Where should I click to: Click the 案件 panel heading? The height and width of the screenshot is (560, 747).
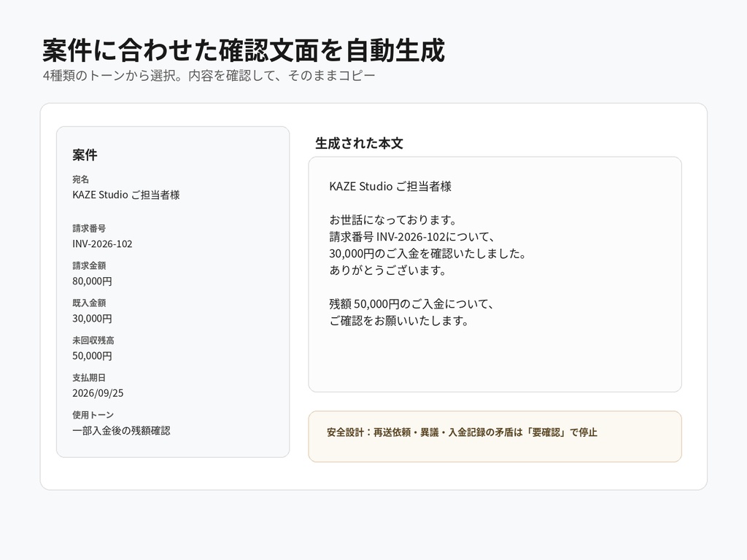(85, 155)
